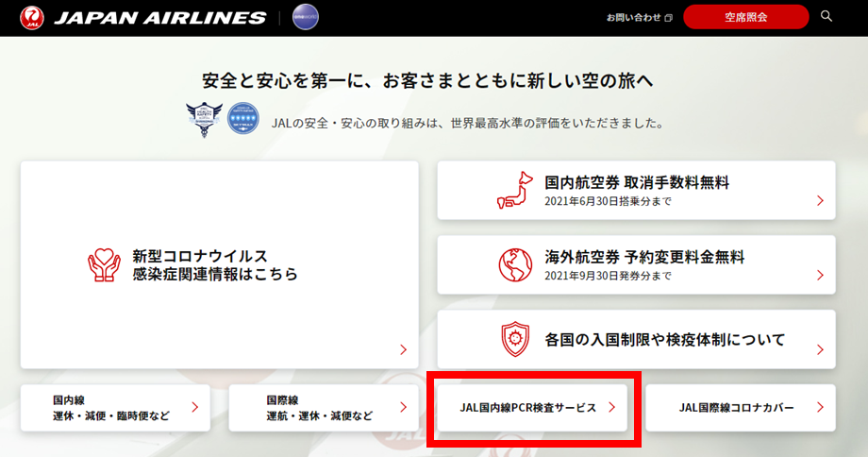Screen dimensions: 868x457
Task: Click the globe icon for overseas tickets
Action: pyautogui.click(x=515, y=264)
